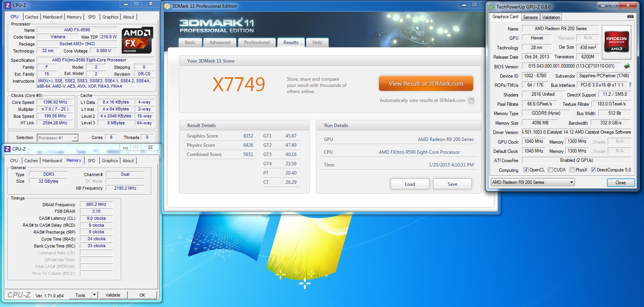This screenshot has height=307, width=644.
Task: Open the Tools dropdown arrow in CPU-Z
Action: (94, 295)
